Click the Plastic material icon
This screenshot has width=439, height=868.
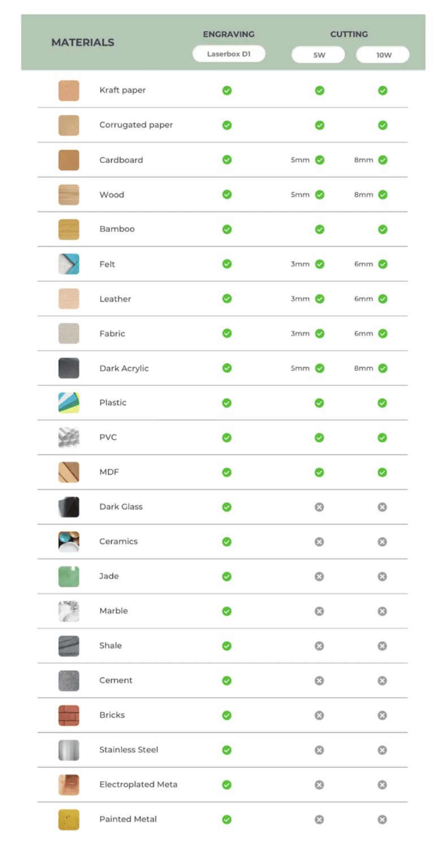pos(68,403)
